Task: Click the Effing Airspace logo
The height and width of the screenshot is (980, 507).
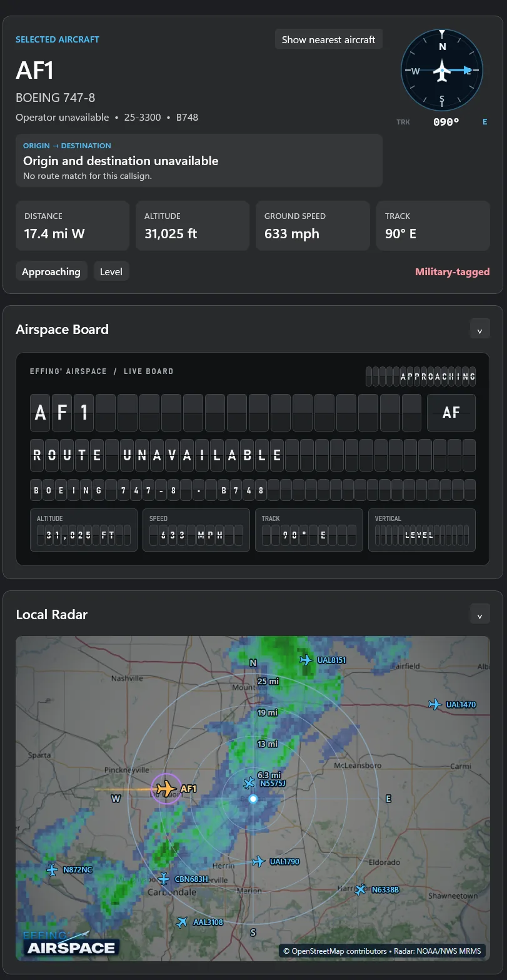Action: (70, 944)
